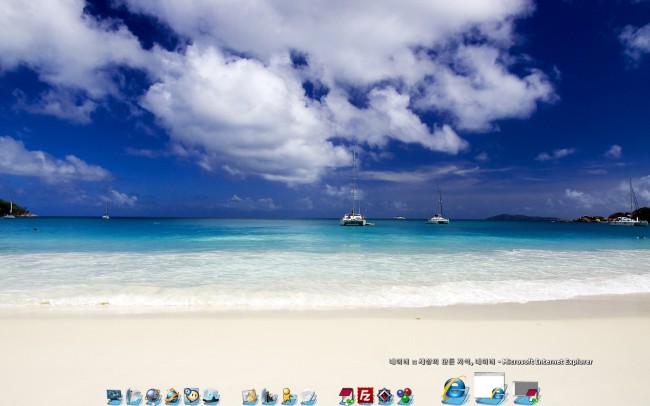Image resolution: width=650 pixels, height=406 pixels.
Task: Click the red, green, blue balls icon
Action: [404, 396]
